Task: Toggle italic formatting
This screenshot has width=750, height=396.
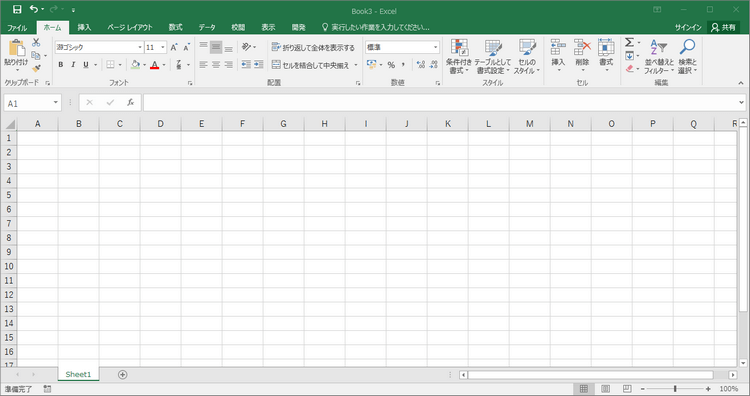Action: [x=73, y=65]
